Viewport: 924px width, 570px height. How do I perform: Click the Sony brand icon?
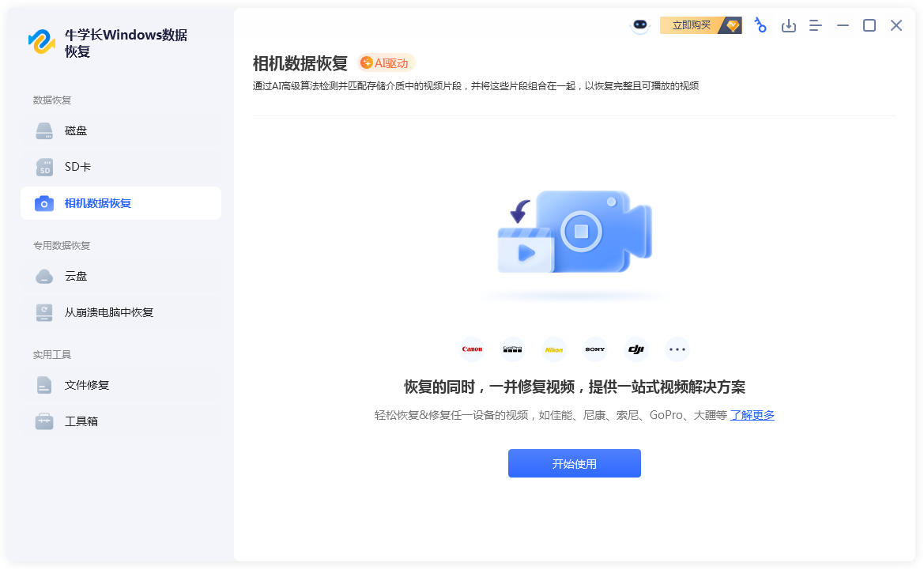pyautogui.click(x=595, y=349)
